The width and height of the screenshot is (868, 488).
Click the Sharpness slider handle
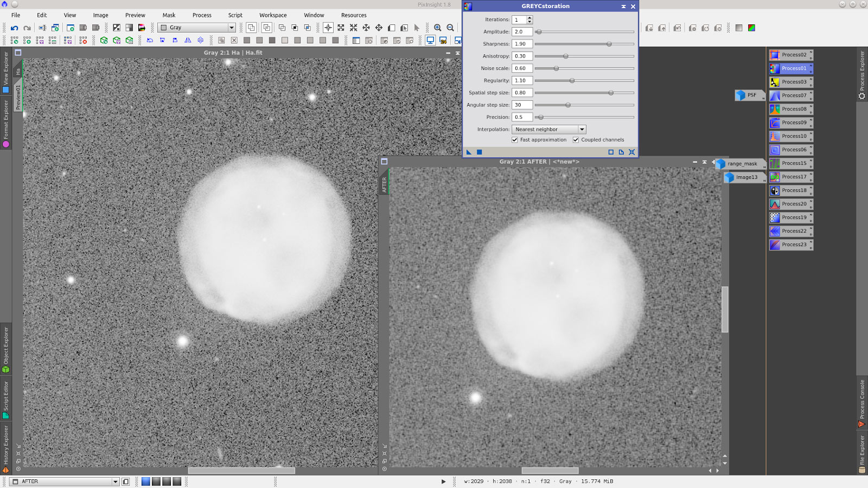point(609,44)
